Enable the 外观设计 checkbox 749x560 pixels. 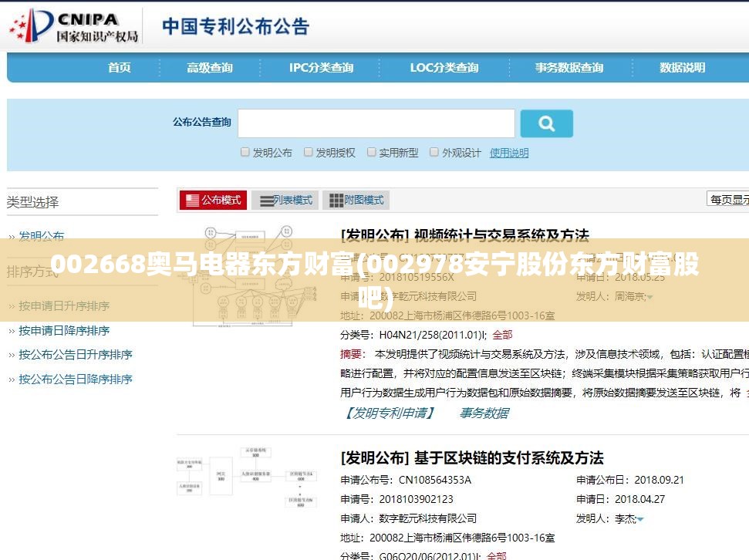[434, 152]
